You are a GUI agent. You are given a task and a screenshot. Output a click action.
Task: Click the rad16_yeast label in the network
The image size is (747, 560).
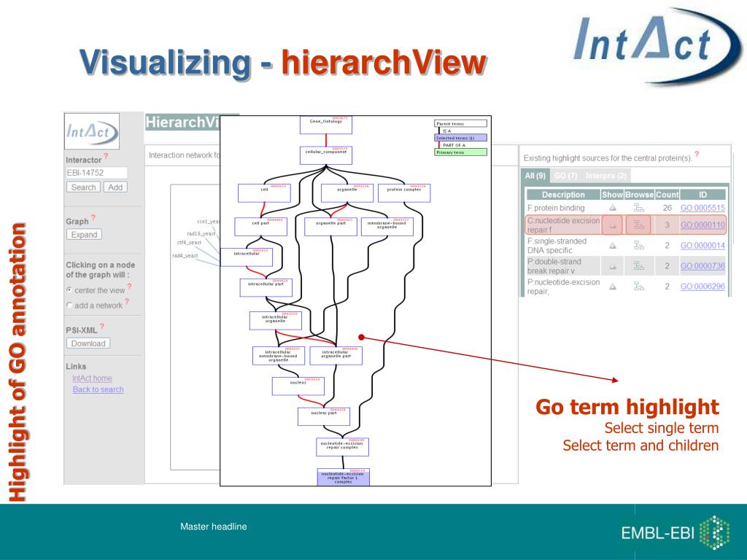[x=201, y=233]
